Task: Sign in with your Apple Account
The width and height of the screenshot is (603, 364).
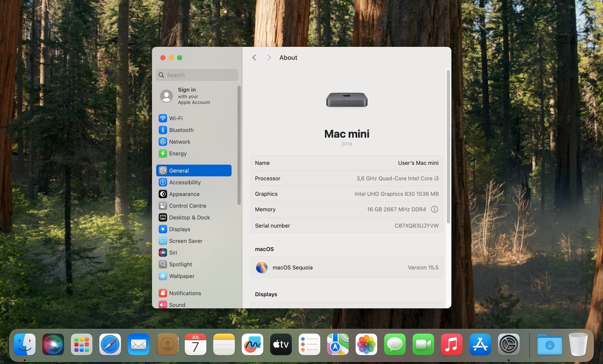Action: (194, 96)
